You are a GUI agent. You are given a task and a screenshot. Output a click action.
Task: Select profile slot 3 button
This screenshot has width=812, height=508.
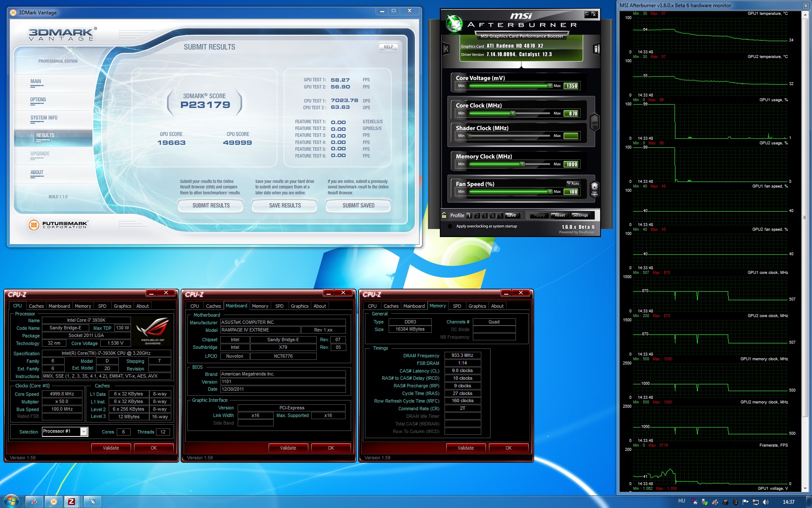point(485,215)
